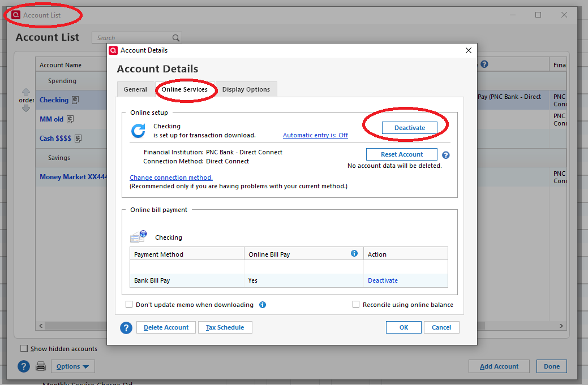588x385 pixels.
Task: Open help in Account Details dialog
Action: coord(126,328)
